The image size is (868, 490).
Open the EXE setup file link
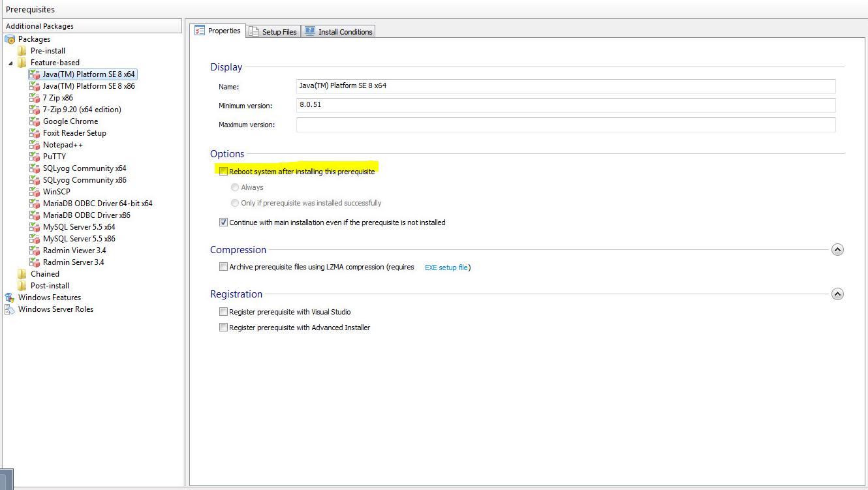tap(446, 268)
